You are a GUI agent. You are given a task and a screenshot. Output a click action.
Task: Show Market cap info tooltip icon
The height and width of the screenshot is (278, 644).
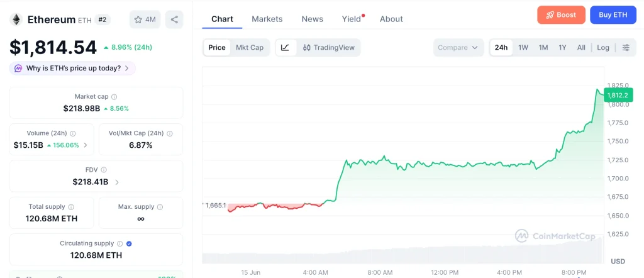click(114, 97)
